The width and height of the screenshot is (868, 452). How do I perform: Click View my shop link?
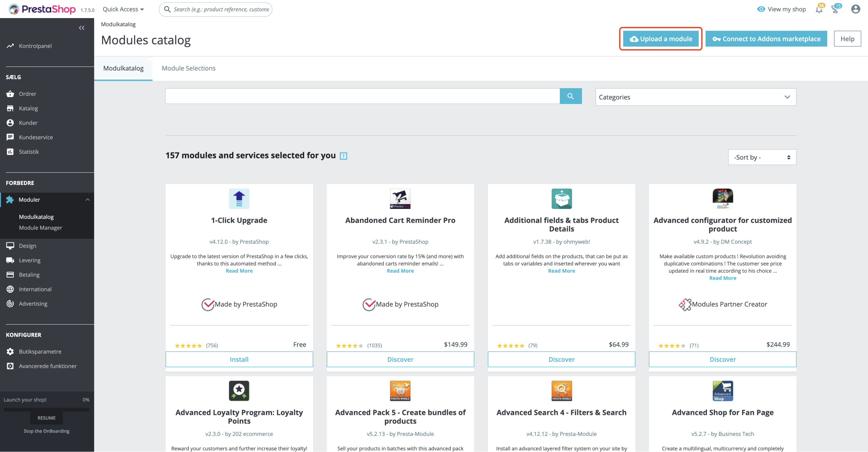point(781,9)
